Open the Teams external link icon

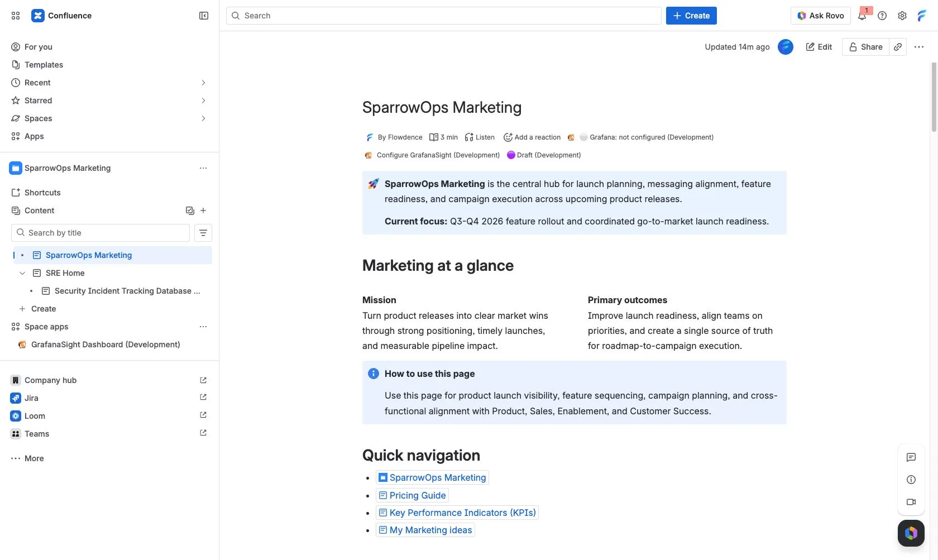click(x=203, y=433)
